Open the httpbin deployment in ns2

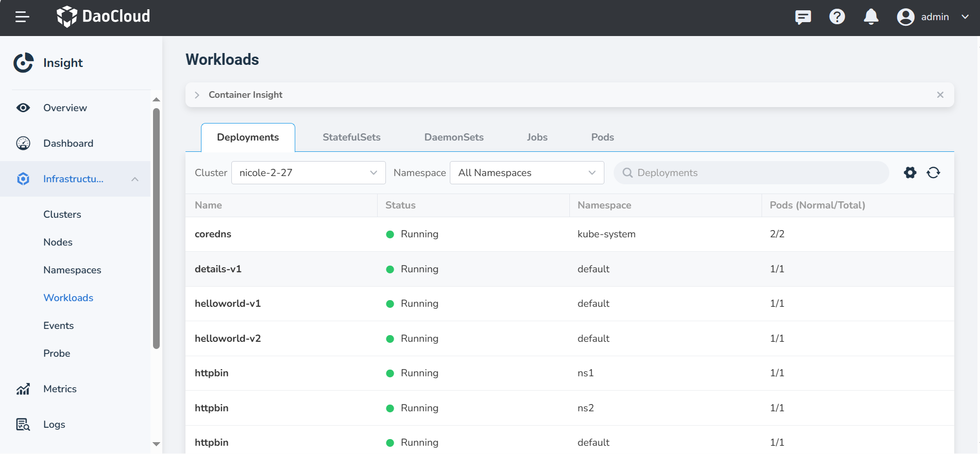click(x=211, y=408)
